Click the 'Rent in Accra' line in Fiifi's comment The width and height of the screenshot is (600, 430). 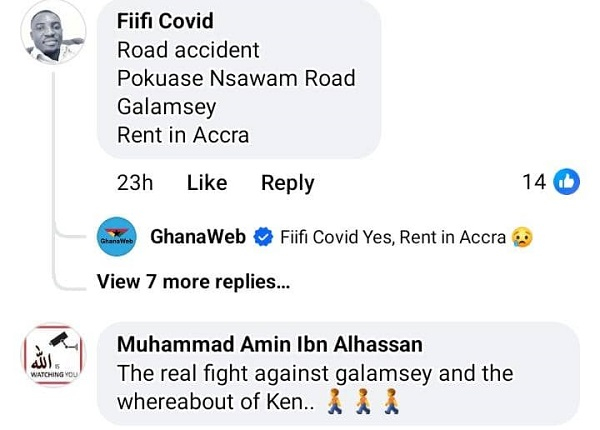183,135
